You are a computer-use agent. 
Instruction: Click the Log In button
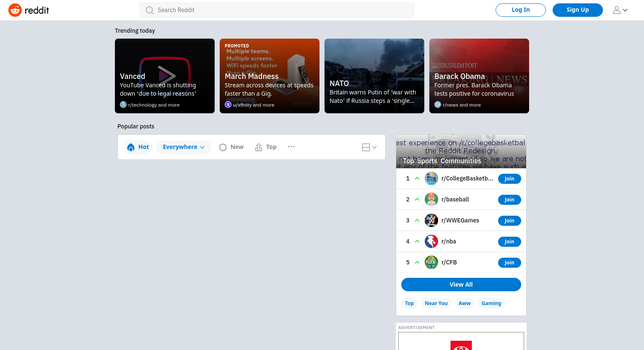[521, 10]
